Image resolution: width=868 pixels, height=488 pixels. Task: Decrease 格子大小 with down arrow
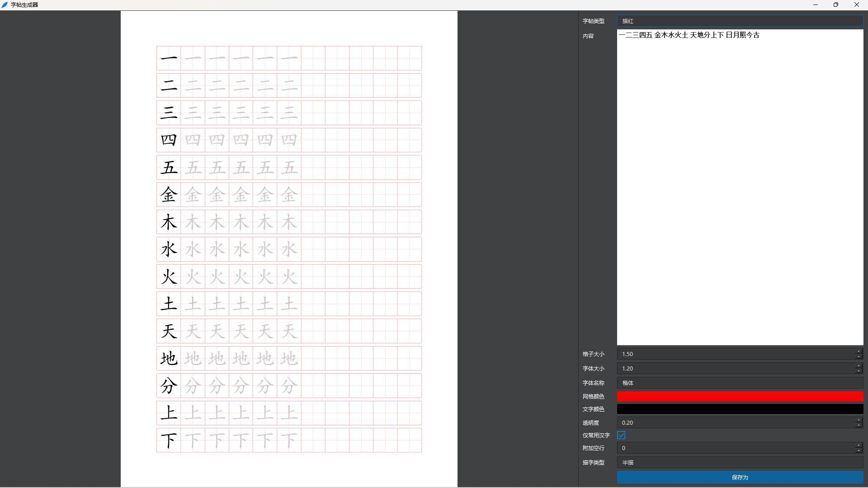[x=859, y=357]
